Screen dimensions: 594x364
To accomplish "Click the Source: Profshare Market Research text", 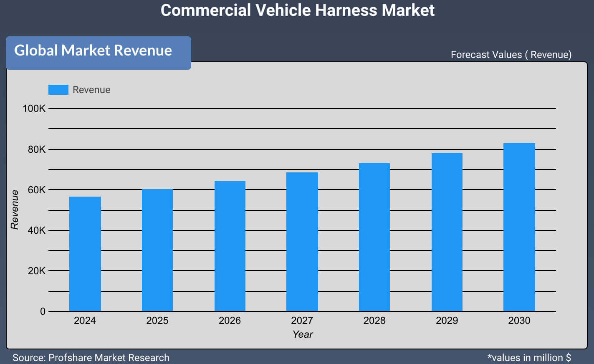I will [x=91, y=358].
